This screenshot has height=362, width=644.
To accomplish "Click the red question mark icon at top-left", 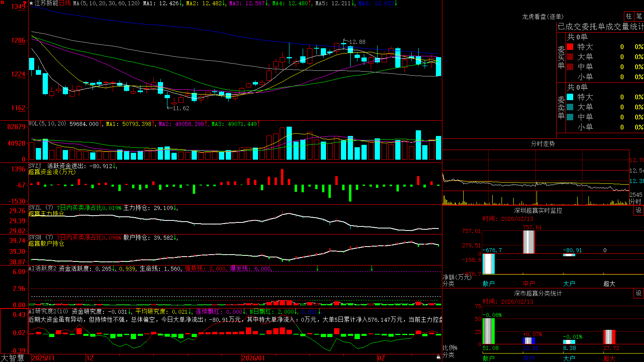I will point(25,3).
